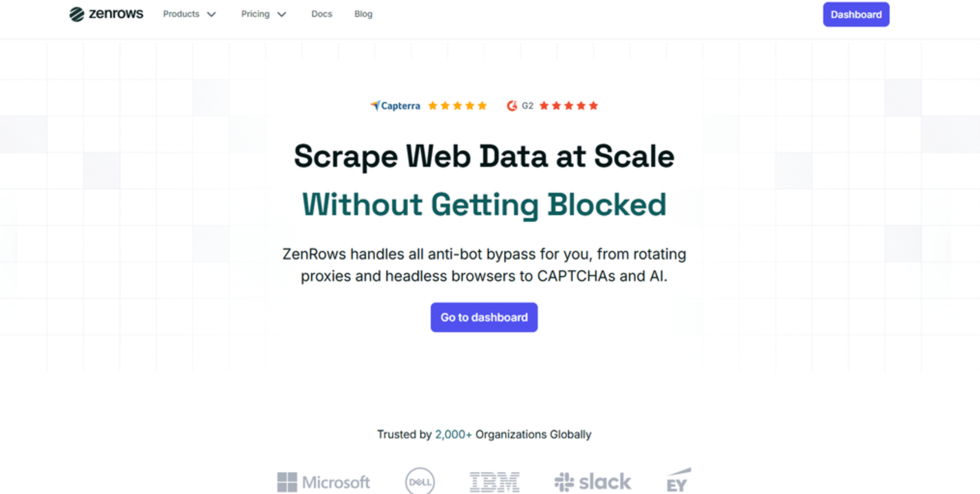Click the EY logo
Viewport: 980px width, 494px height.
[678, 480]
